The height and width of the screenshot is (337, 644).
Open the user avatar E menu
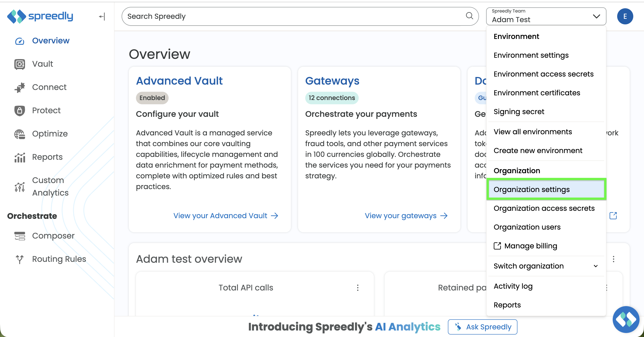click(625, 17)
